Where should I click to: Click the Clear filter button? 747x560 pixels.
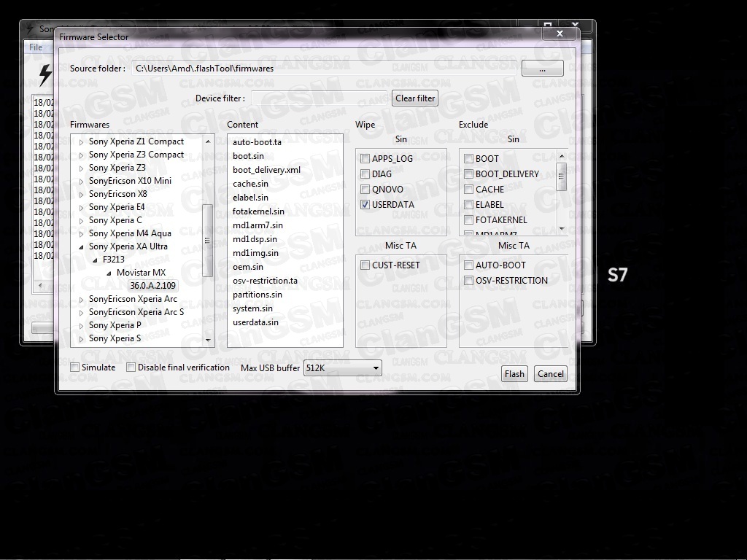415,98
